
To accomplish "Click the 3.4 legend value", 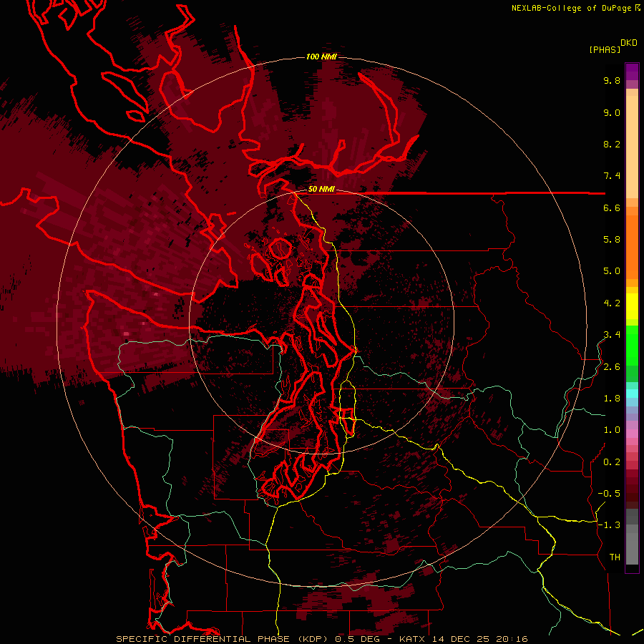I will point(612,335).
